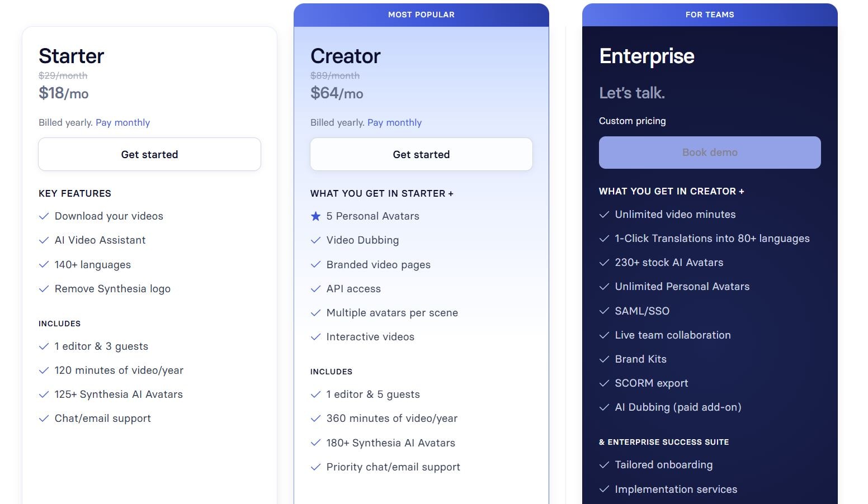Click & ENTERPRISE SUCCESS SUITE heading
The image size is (868, 504).
pyautogui.click(x=664, y=442)
